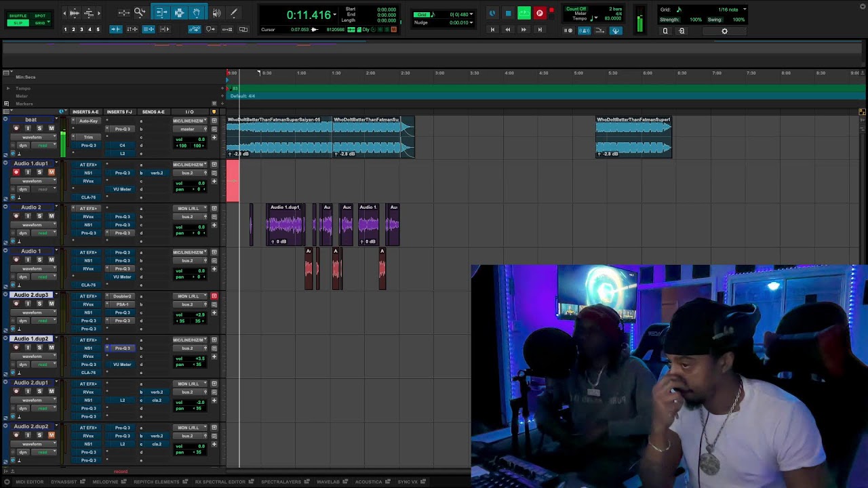Click the return to zero transport button
868x488 pixels.
[x=492, y=30]
